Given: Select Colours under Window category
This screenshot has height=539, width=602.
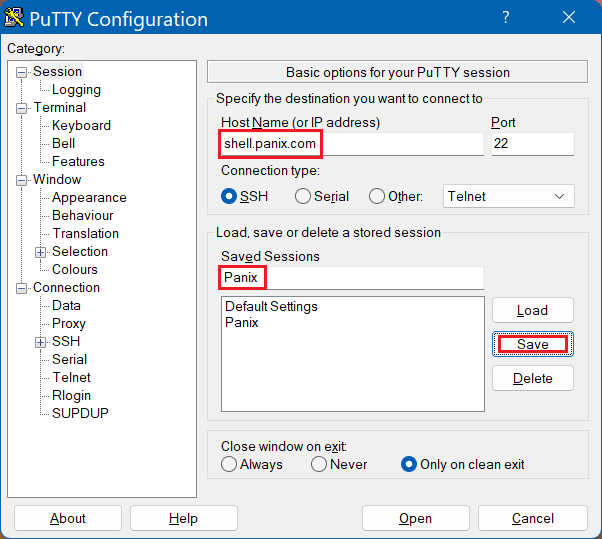Looking at the screenshot, I should pyautogui.click(x=75, y=270).
